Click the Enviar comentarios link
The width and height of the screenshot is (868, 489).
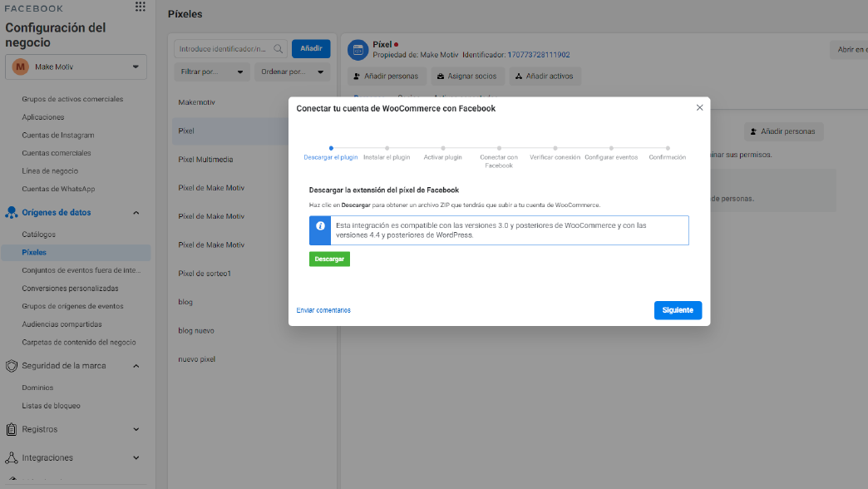(x=323, y=310)
